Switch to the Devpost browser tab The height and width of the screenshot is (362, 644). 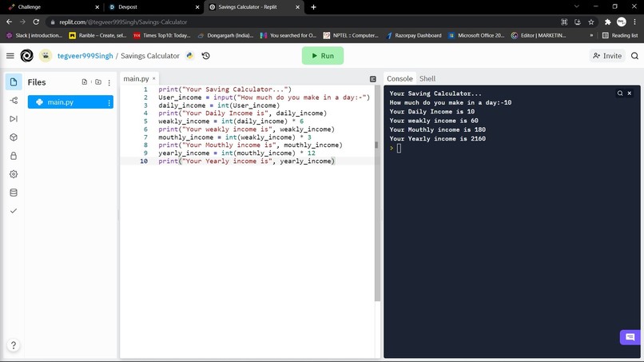point(153,7)
